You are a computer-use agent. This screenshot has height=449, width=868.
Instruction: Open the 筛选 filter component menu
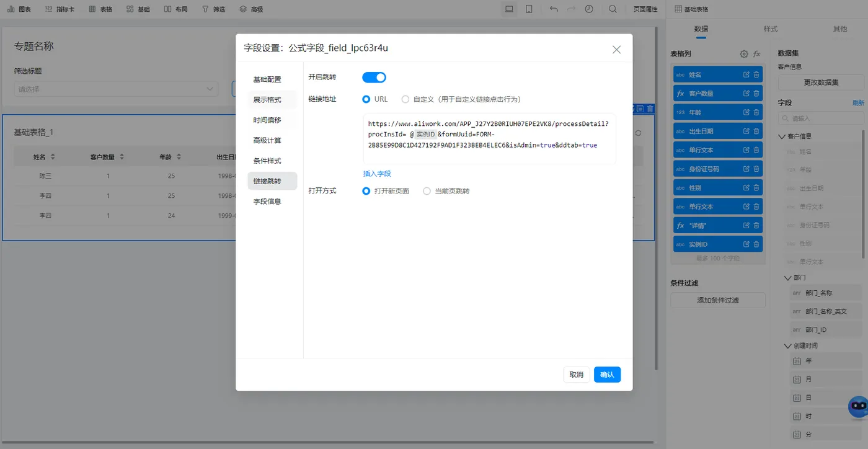pos(214,9)
